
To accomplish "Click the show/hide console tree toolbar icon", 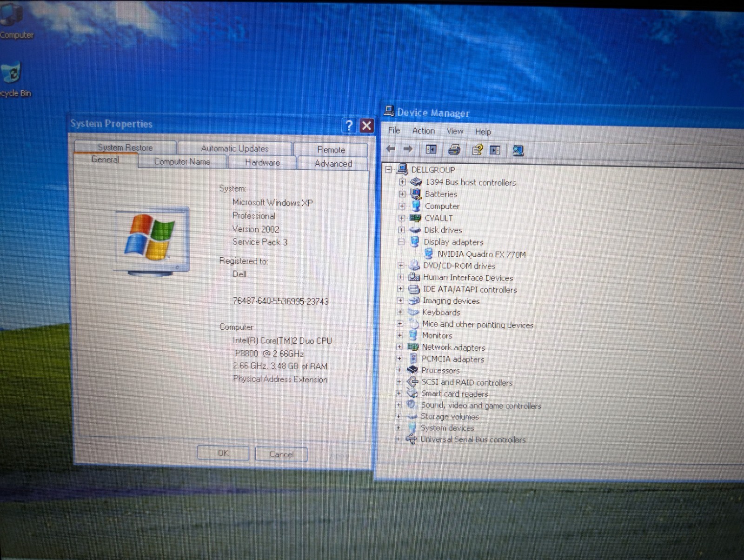I will click(431, 149).
